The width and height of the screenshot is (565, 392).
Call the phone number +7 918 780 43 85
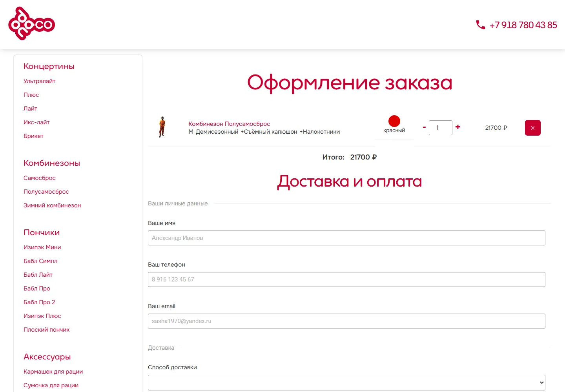pos(523,25)
